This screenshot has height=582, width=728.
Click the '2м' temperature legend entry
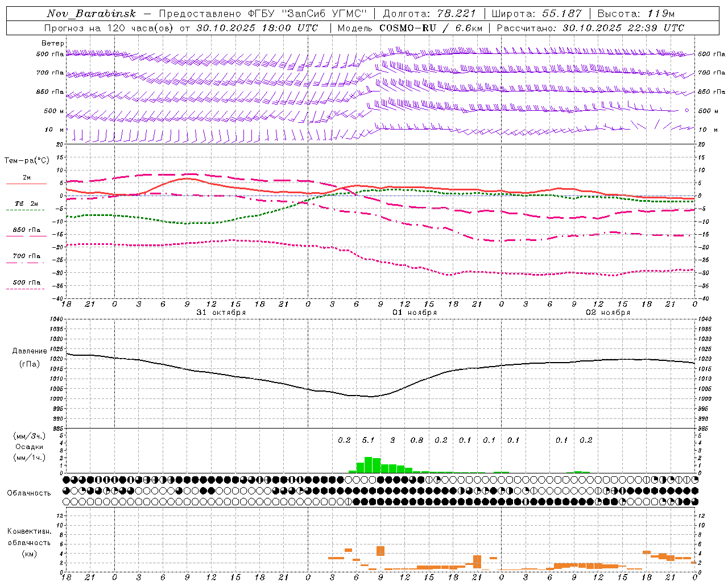27,178
